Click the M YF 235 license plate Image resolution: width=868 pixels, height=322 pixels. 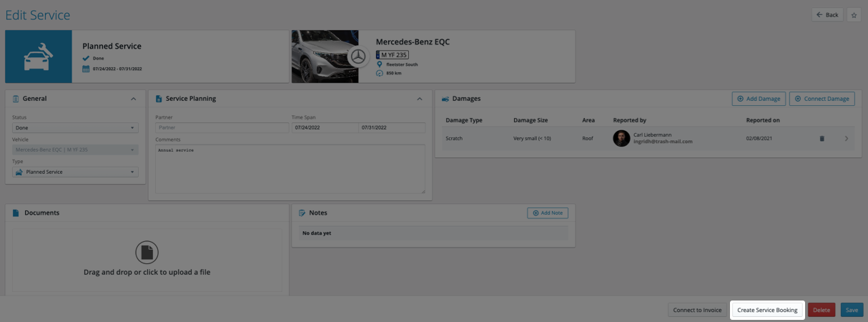coord(393,54)
